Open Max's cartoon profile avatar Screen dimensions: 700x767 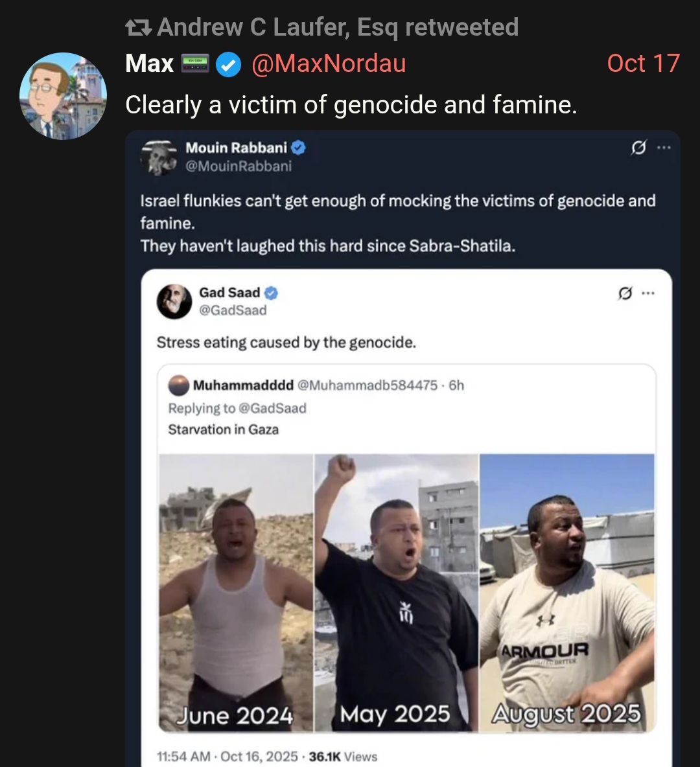63,96
